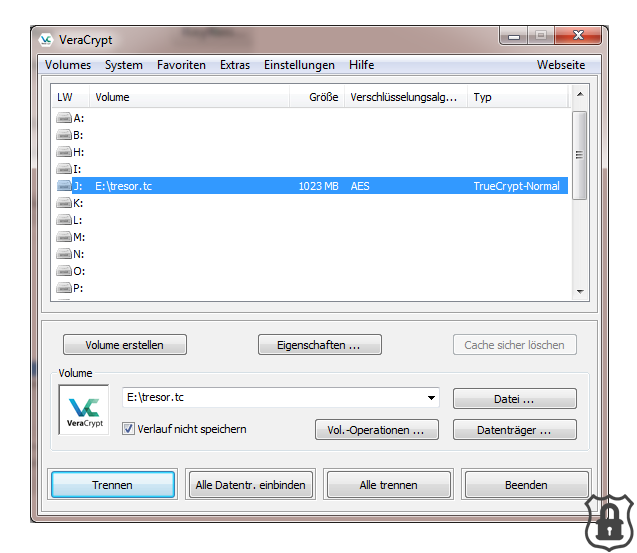Click the VeraCrypt logo in the Volume section
This screenshot has width=637, height=553.
tap(84, 410)
